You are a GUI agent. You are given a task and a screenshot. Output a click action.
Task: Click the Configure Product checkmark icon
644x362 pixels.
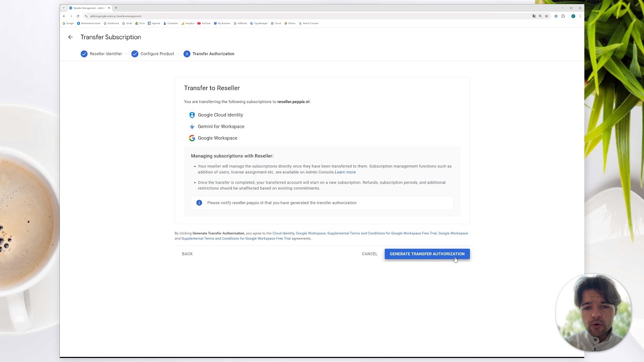(135, 54)
